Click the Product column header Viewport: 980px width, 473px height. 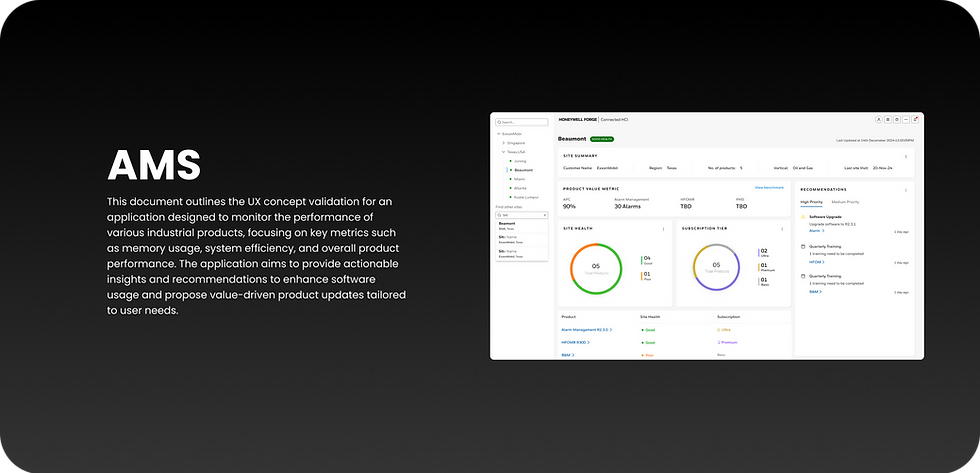pyautogui.click(x=568, y=317)
